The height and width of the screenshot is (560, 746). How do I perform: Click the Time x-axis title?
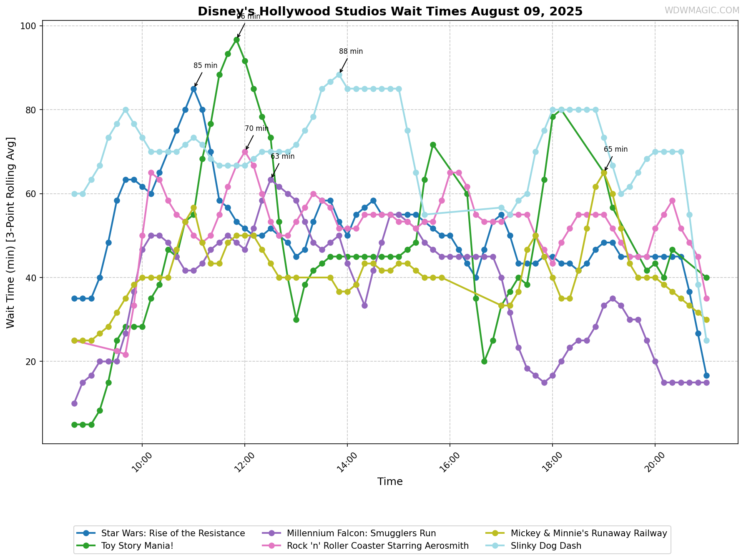(x=390, y=482)
